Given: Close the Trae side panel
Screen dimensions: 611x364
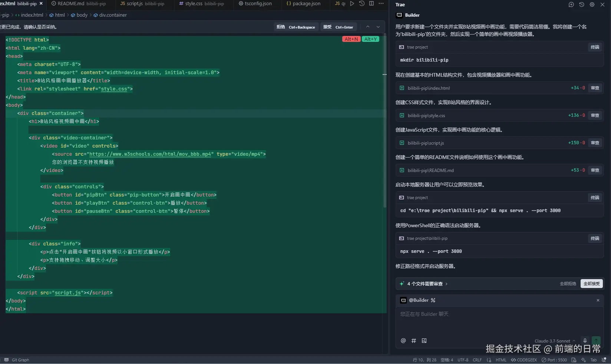Looking at the screenshot, I should 602,4.
